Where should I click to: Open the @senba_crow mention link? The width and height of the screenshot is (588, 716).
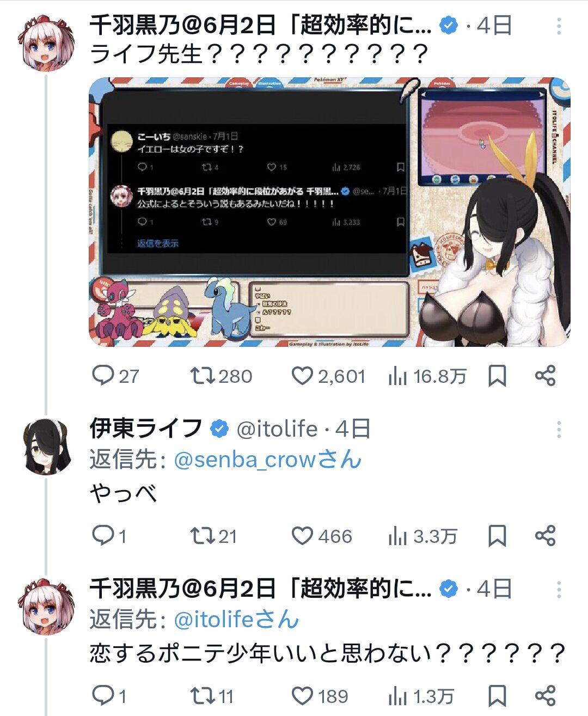(267, 460)
